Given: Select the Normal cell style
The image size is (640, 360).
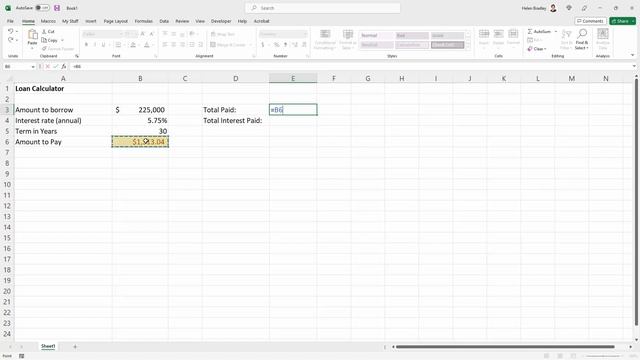Looking at the screenshot, I should (x=376, y=36).
